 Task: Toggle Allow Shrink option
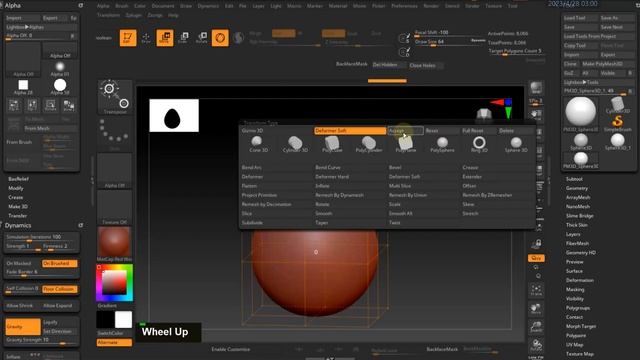(20, 306)
